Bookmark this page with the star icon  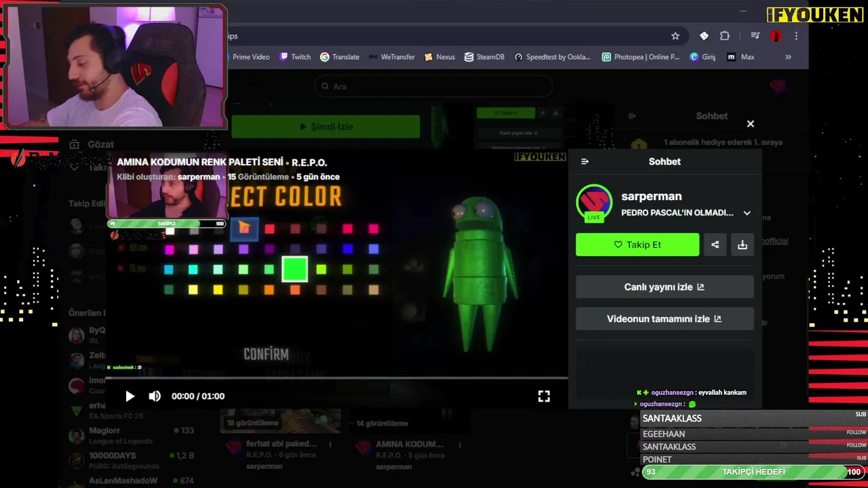[x=675, y=36]
